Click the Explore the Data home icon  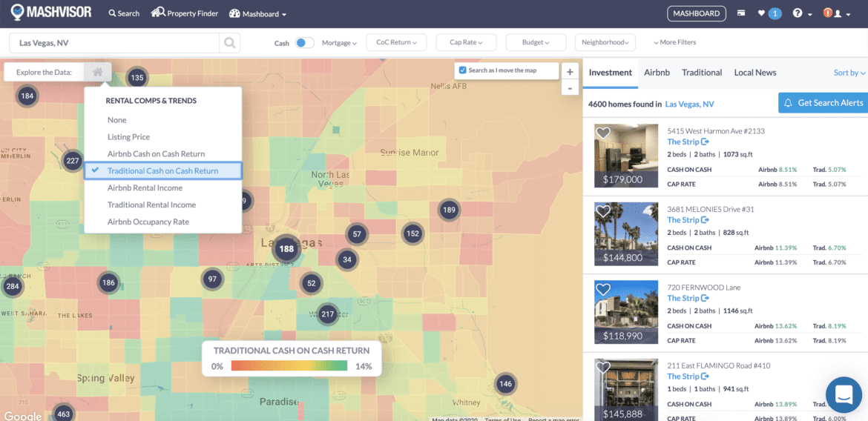[98, 72]
